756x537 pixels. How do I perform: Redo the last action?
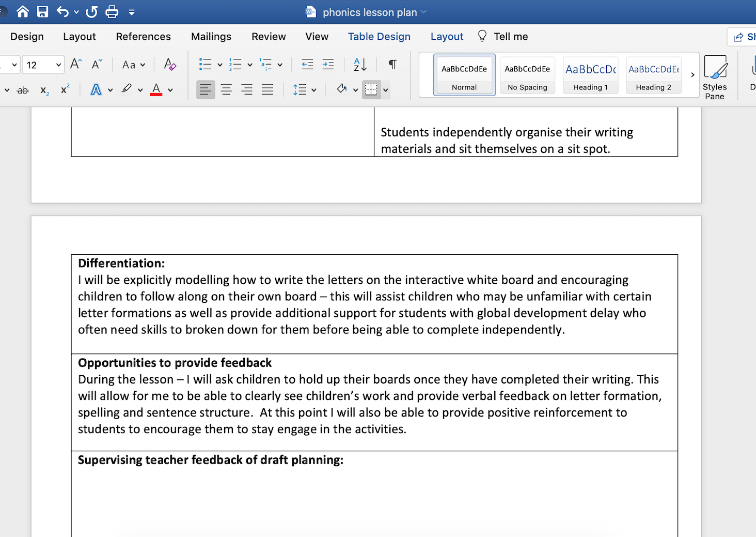click(x=92, y=11)
